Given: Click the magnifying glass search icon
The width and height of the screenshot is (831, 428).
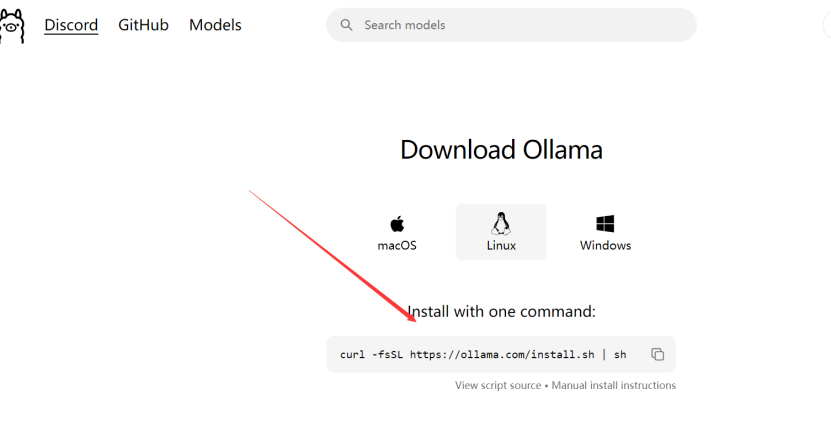Looking at the screenshot, I should 346,25.
